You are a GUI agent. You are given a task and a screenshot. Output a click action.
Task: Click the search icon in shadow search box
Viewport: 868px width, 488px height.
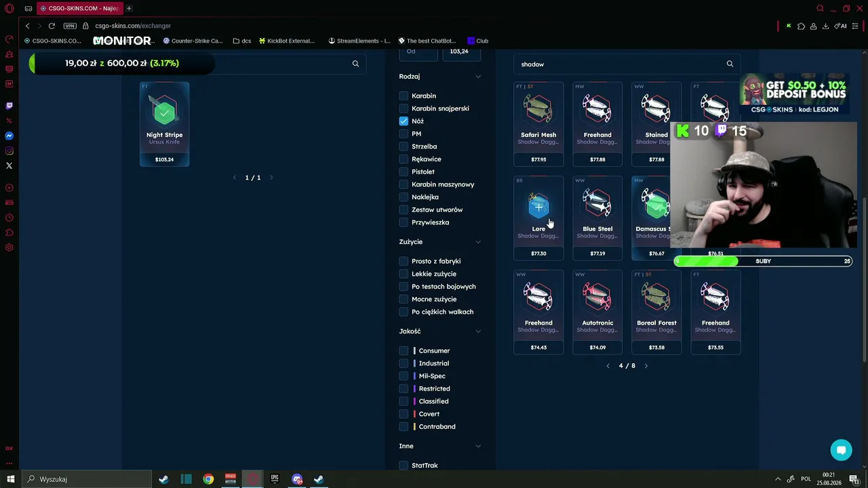tap(730, 64)
